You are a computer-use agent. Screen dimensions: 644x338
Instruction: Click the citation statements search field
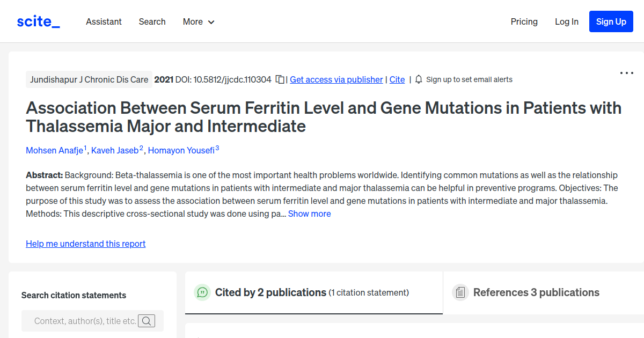click(x=86, y=320)
